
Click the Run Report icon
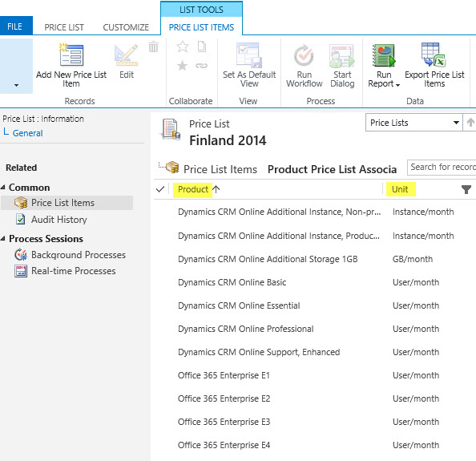tap(384, 55)
